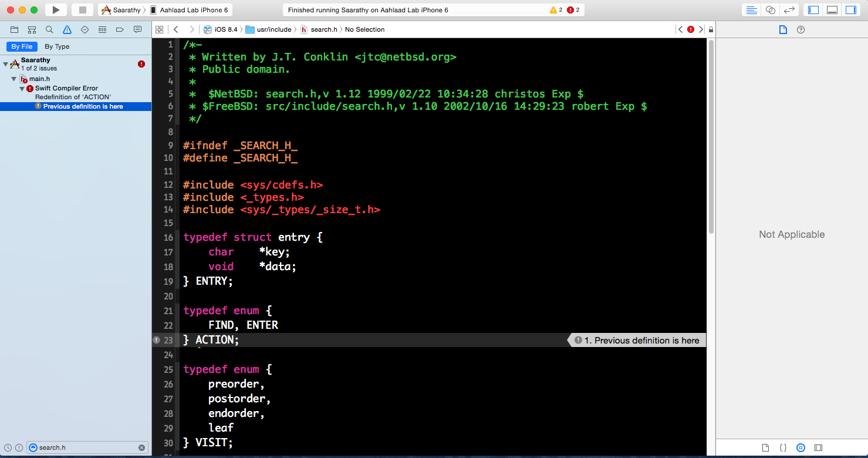This screenshot has height=458, width=868.
Task: Open the Report navigator
Action: point(137,29)
